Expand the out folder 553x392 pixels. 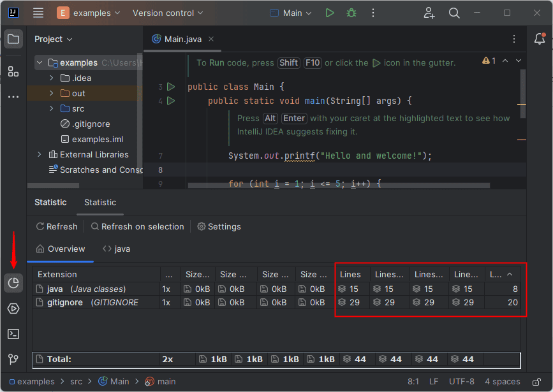coord(52,93)
